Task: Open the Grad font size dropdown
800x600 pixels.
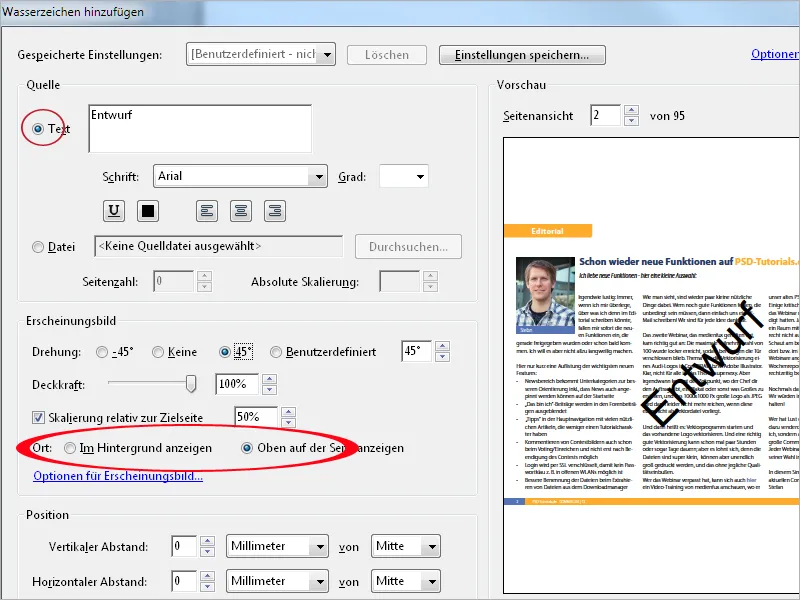Action: coord(404,177)
